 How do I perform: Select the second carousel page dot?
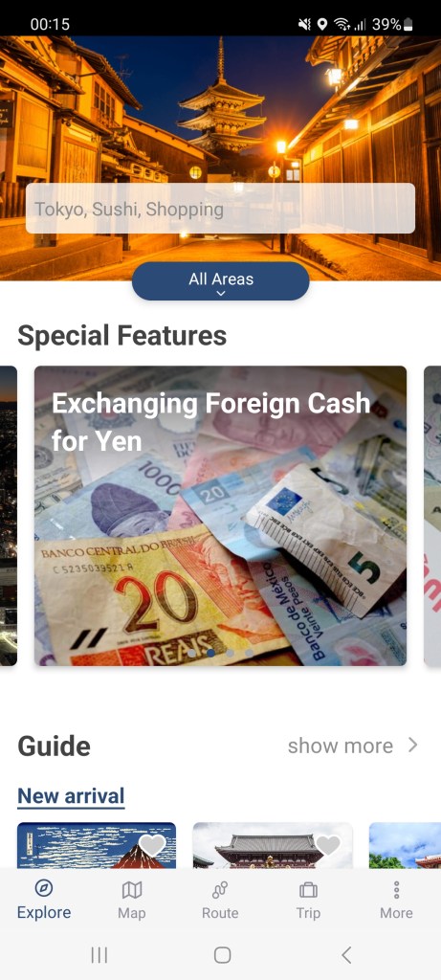[x=210, y=653]
